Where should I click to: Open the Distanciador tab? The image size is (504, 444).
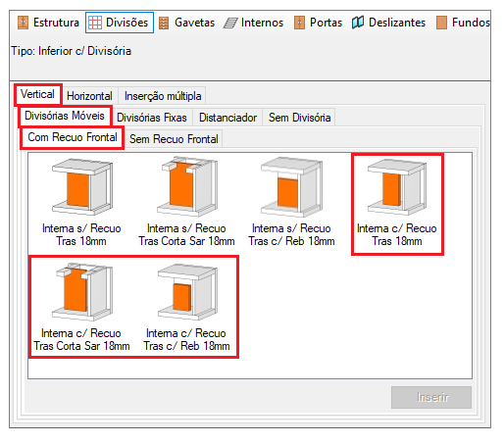point(227,118)
